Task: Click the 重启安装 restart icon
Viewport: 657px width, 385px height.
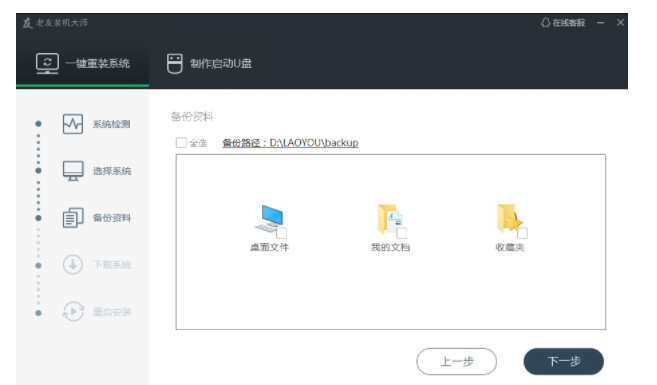Action: click(73, 312)
